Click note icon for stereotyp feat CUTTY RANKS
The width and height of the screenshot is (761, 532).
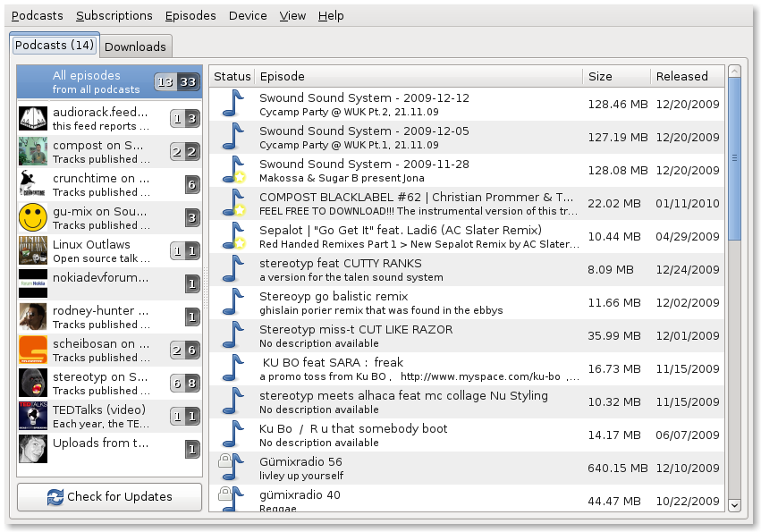pyautogui.click(x=233, y=269)
